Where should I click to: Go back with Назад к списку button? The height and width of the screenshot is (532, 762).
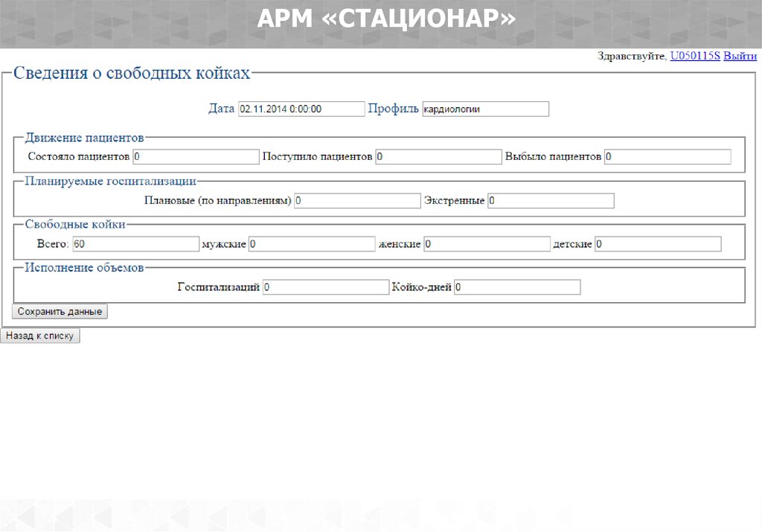pos(40,336)
